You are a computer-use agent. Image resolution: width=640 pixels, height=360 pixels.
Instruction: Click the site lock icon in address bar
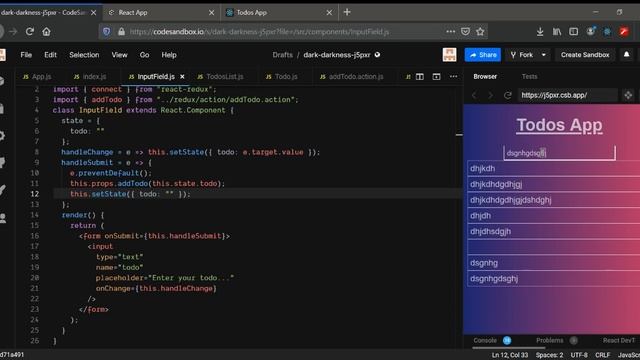click(121, 31)
